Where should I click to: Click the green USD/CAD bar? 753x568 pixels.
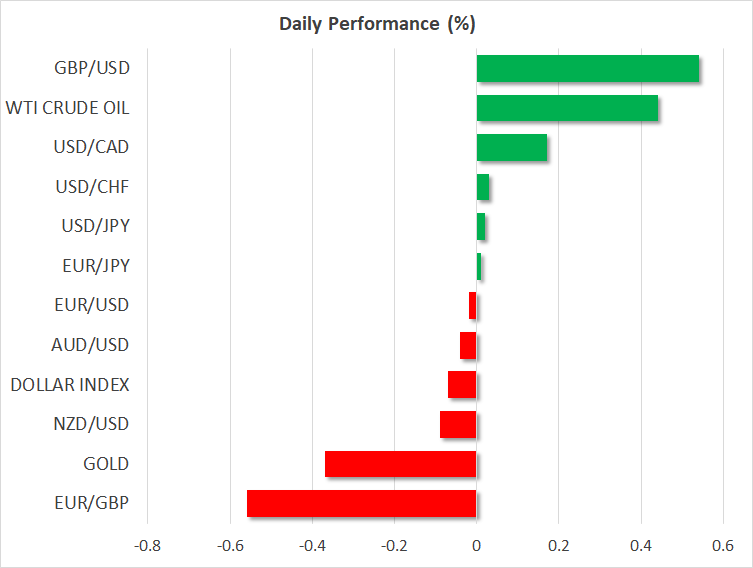(512, 147)
